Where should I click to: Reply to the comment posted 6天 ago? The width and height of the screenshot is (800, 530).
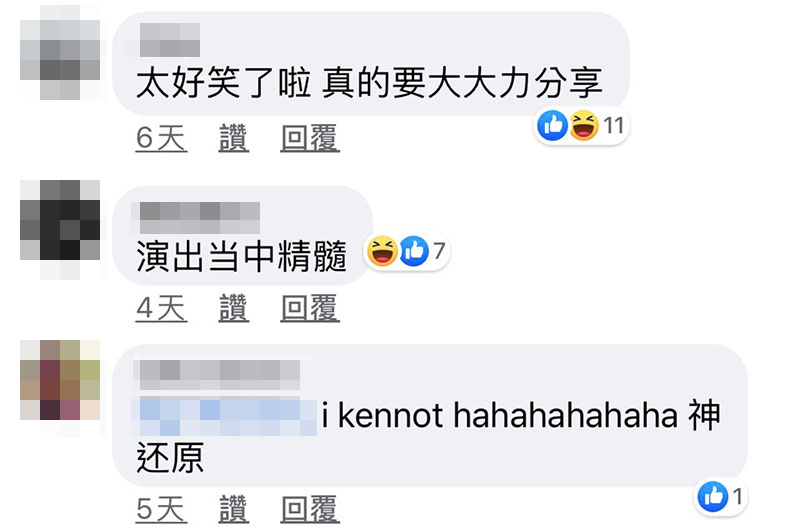pyautogui.click(x=310, y=138)
